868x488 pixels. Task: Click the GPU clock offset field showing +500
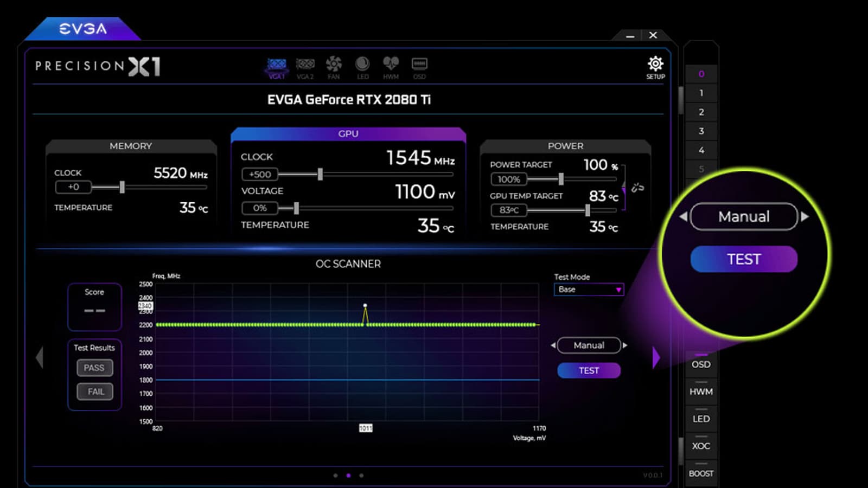(260, 174)
